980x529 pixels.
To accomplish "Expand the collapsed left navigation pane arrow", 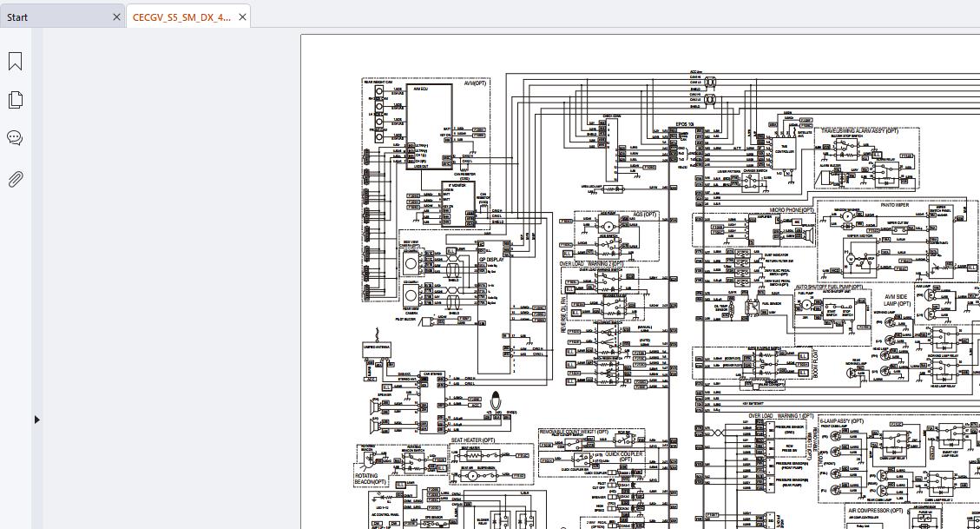I will [36, 420].
